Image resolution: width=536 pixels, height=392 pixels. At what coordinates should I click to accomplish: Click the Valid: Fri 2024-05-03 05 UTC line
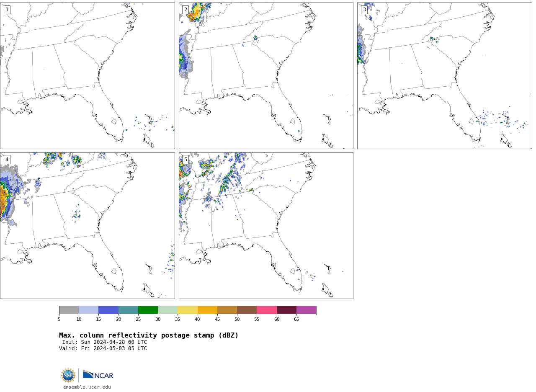coord(103,348)
